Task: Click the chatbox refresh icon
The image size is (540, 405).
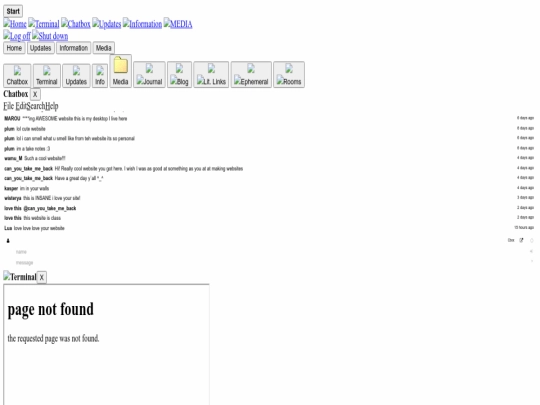Action: click(532, 240)
